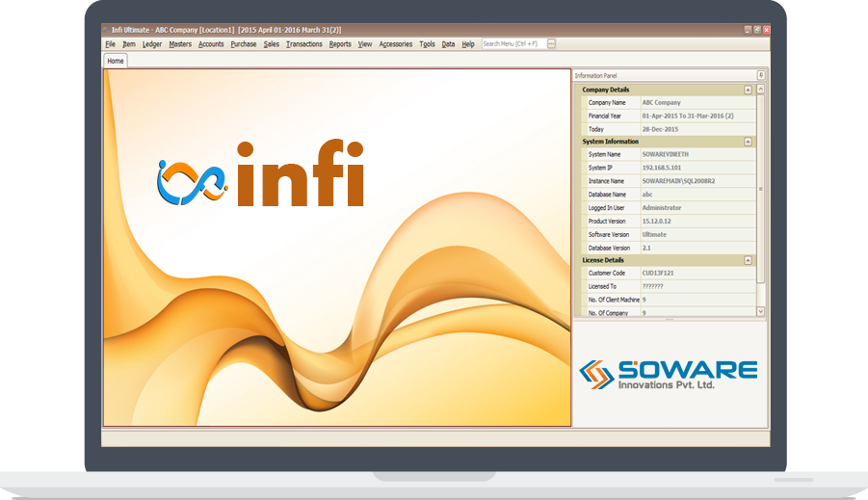This screenshot has height=500, width=868.
Task: Open the Ledger menu
Action: [x=151, y=44]
